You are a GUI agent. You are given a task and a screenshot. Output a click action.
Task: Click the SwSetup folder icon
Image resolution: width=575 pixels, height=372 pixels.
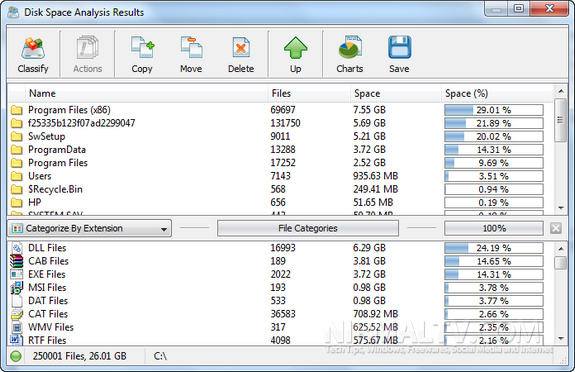[16, 136]
